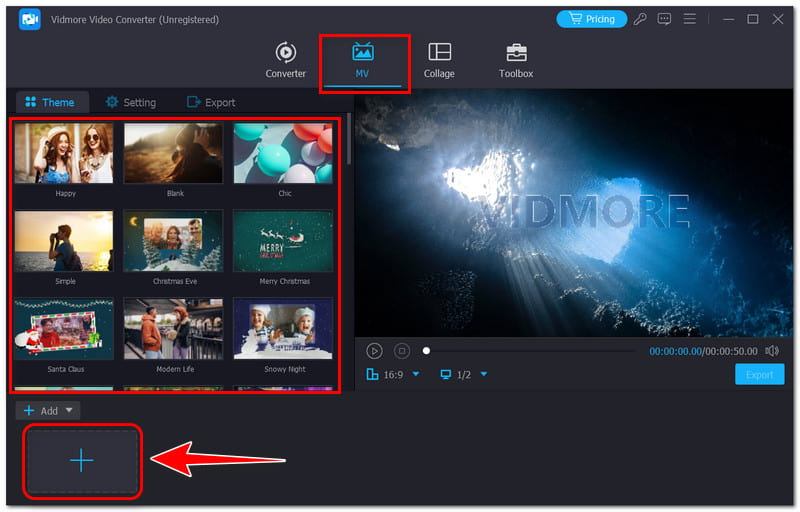Switch to the Setting tab
The height and width of the screenshot is (512, 800).
point(131,102)
